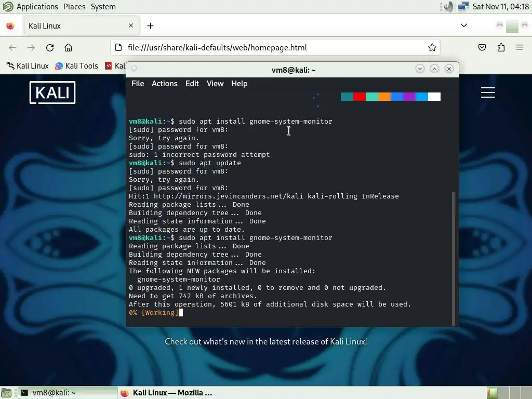The image size is (532, 399).
Task: Bookmark this page with the star icon
Action: [x=432, y=47]
